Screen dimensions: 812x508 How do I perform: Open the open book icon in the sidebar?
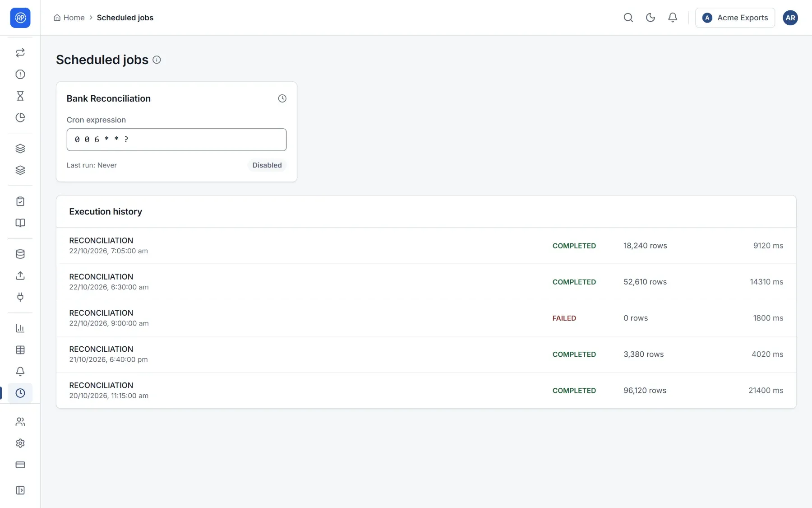pos(20,223)
